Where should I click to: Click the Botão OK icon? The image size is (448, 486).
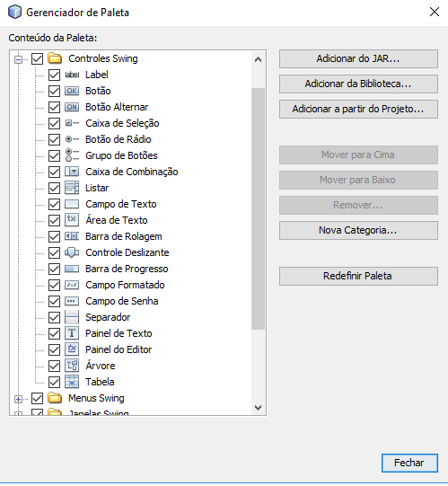72,91
